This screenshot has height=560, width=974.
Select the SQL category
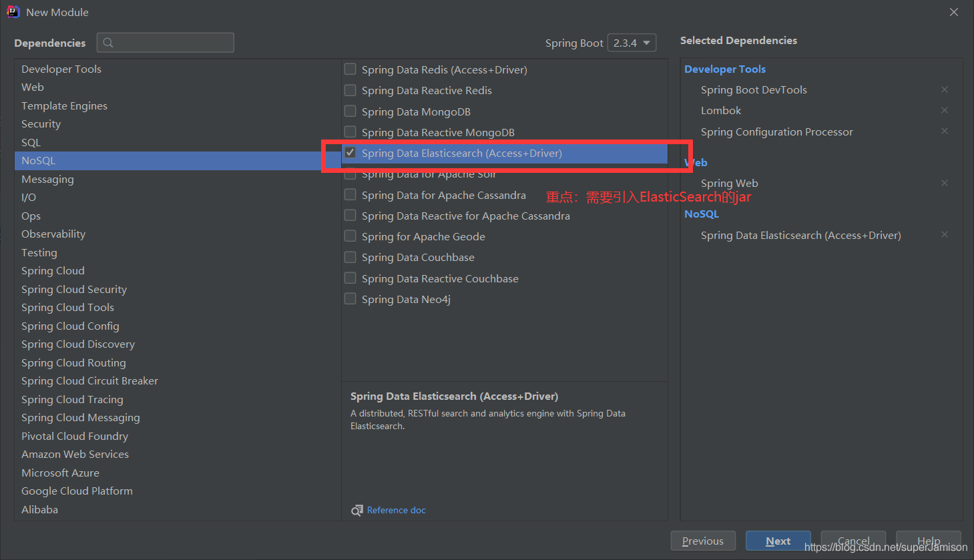pos(178,142)
